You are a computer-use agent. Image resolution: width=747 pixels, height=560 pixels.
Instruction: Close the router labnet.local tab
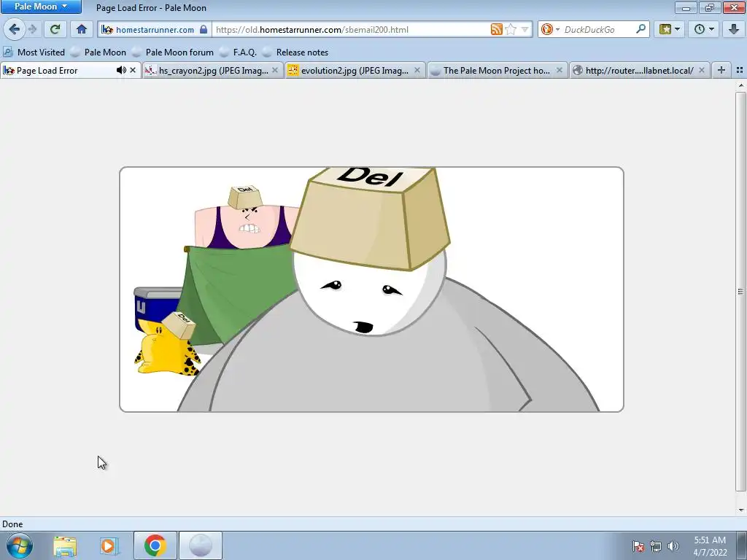click(x=701, y=71)
